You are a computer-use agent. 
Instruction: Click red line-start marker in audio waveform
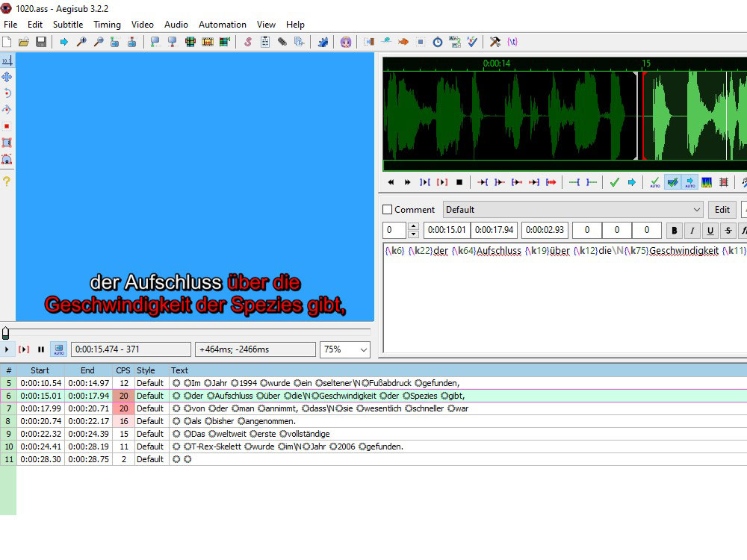coord(644,116)
